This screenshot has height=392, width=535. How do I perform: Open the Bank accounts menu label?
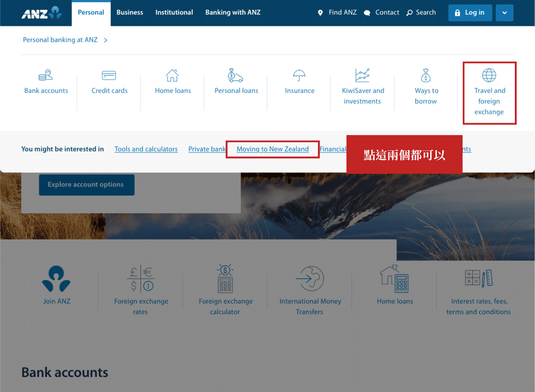[x=46, y=91]
